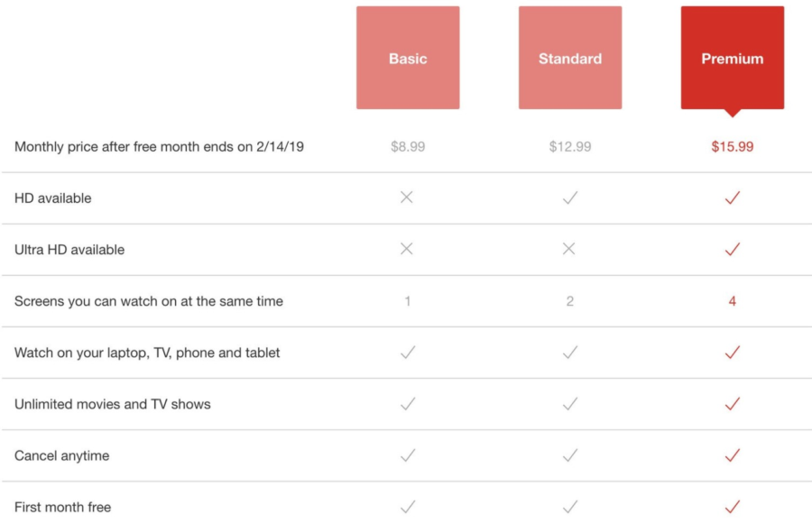This screenshot has width=812, height=523.
Task: Select the number 4 under Premium screens
Action: coord(732,300)
